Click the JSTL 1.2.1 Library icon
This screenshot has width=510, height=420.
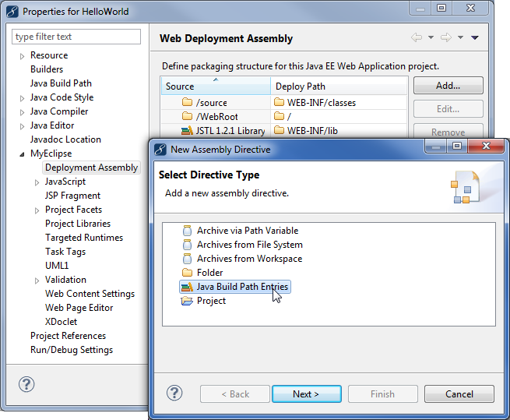point(187,131)
